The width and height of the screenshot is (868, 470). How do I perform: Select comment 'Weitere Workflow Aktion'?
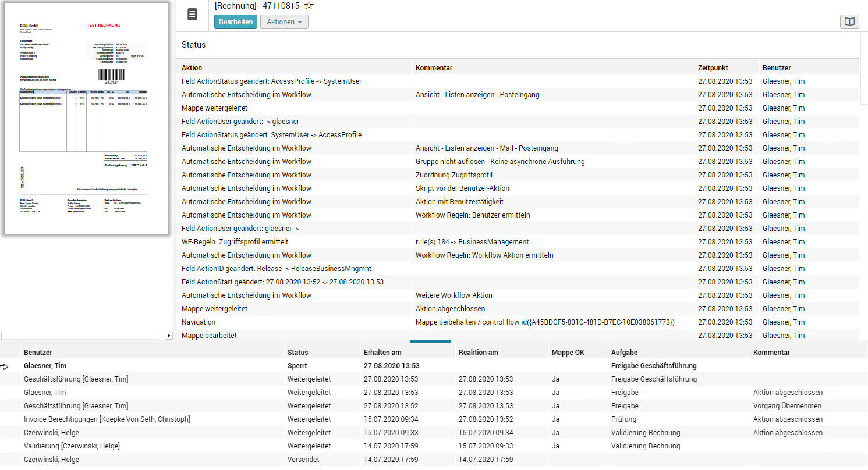454,295
